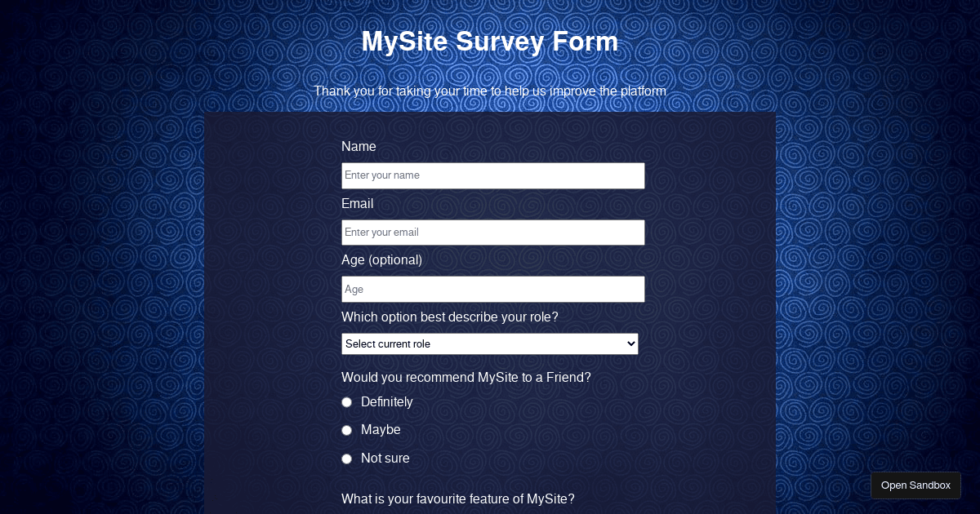Click the Open Sandbox button

pyautogui.click(x=915, y=485)
